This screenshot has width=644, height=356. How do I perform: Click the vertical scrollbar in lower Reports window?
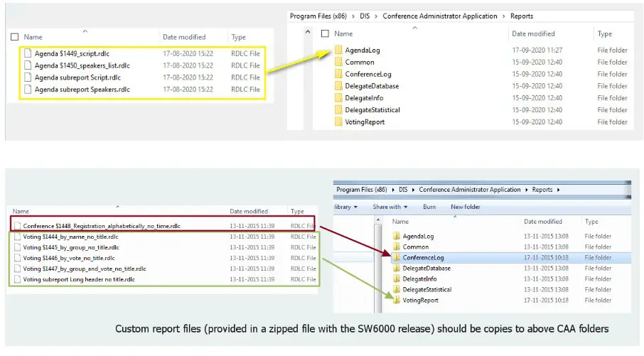click(378, 269)
